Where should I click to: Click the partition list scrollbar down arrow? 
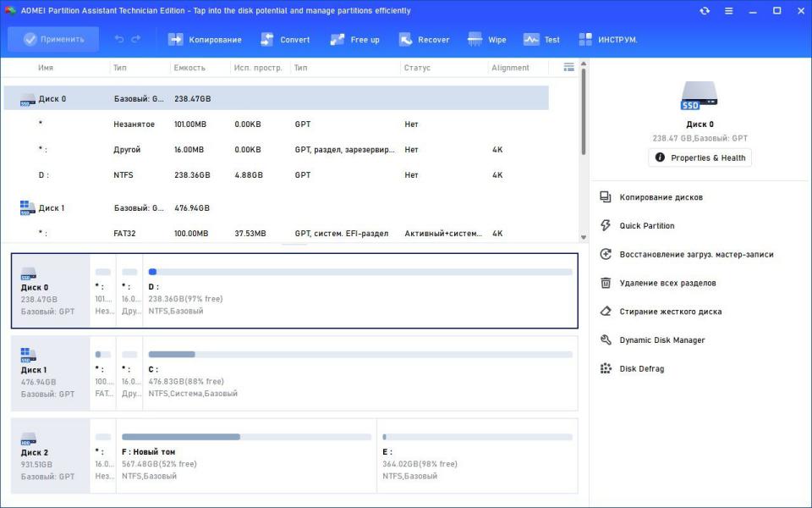pyautogui.click(x=583, y=238)
